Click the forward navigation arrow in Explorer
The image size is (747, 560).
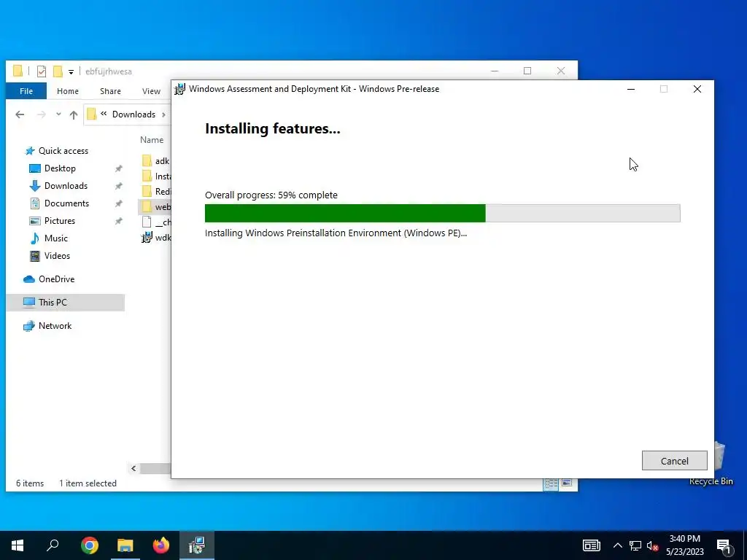click(x=42, y=114)
